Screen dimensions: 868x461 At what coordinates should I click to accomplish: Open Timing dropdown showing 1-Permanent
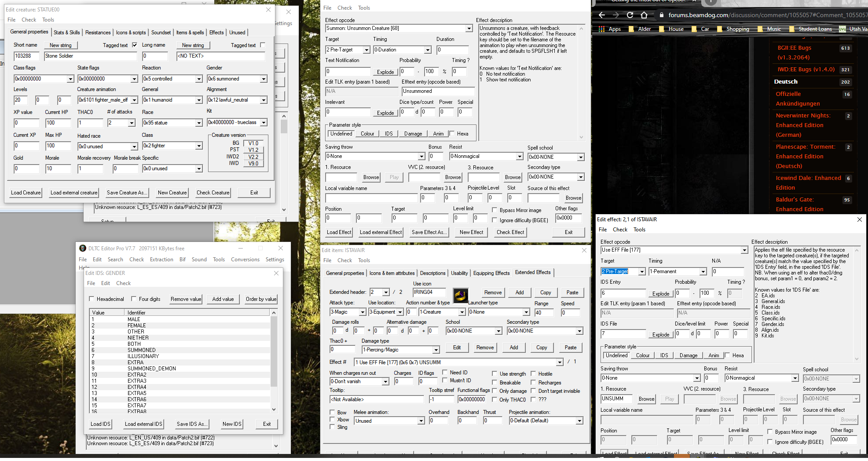click(x=678, y=271)
